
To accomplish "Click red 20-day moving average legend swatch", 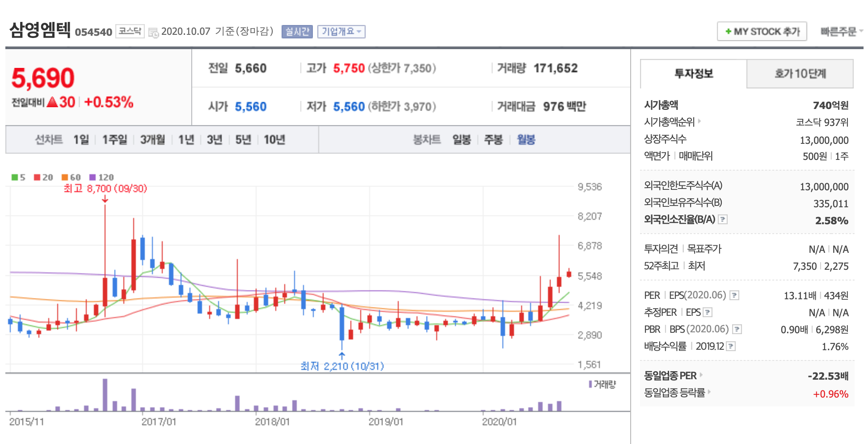I will (37, 177).
